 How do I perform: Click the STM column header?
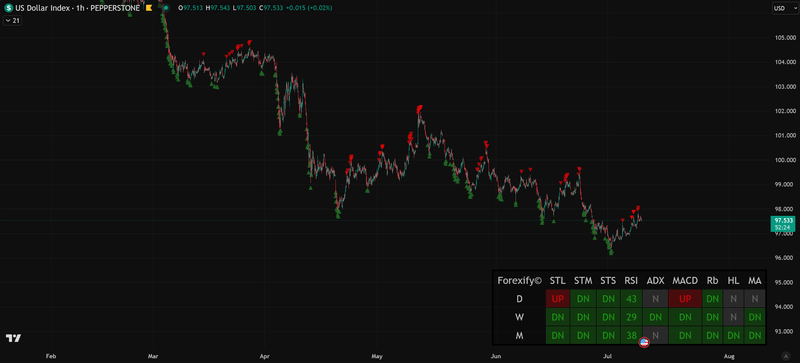(583, 280)
